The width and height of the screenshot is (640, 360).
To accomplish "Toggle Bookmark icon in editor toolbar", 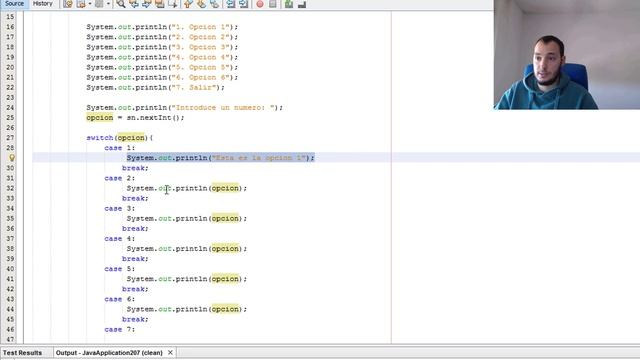I will click(215, 4).
